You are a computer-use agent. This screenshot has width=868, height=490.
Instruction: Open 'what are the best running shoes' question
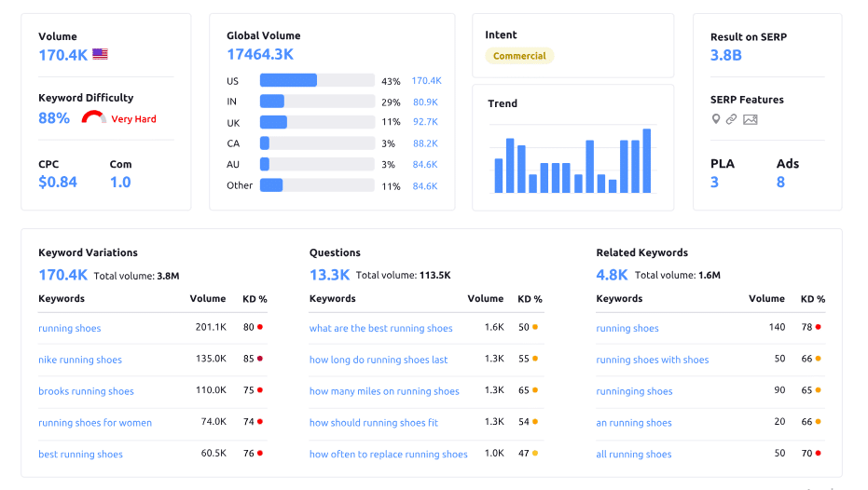pyautogui.click(x=380, y=328)
